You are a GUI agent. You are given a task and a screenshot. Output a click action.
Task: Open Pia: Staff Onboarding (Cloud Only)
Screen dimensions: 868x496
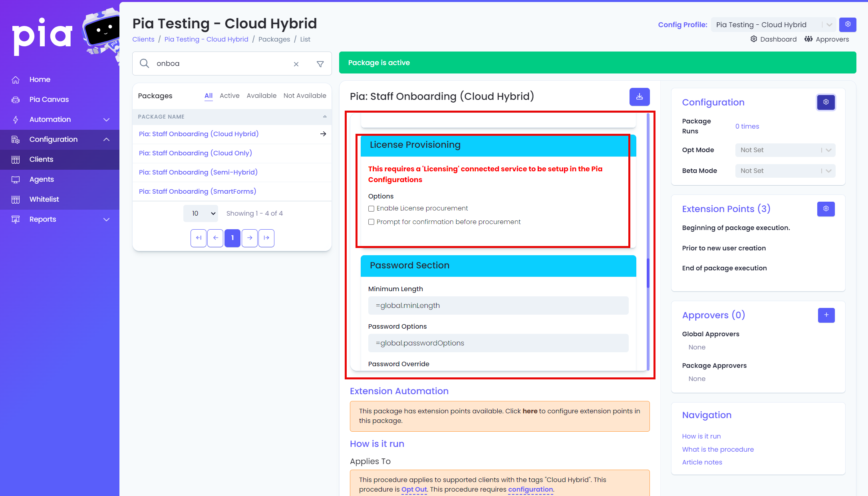[195, 153]
